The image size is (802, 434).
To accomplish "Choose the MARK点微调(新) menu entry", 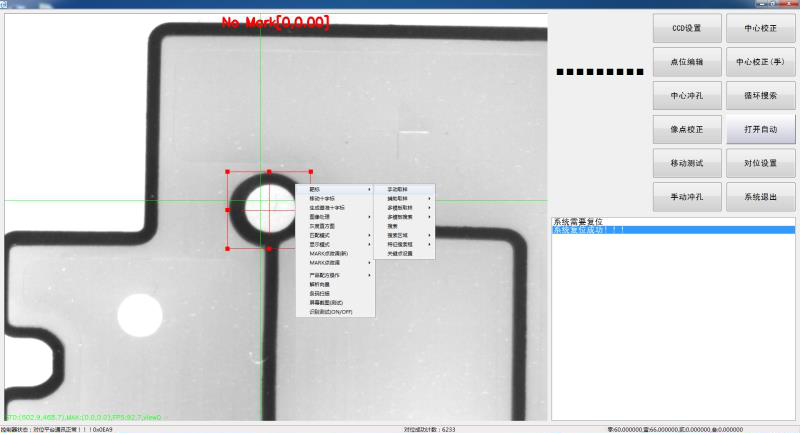I will click(329, 253).
